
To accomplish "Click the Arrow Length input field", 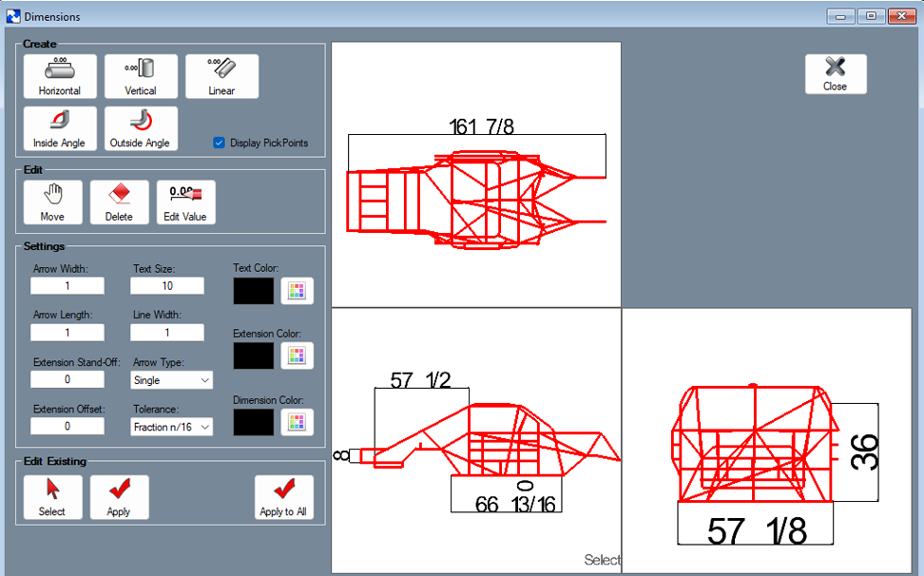I will pos(67,332).
